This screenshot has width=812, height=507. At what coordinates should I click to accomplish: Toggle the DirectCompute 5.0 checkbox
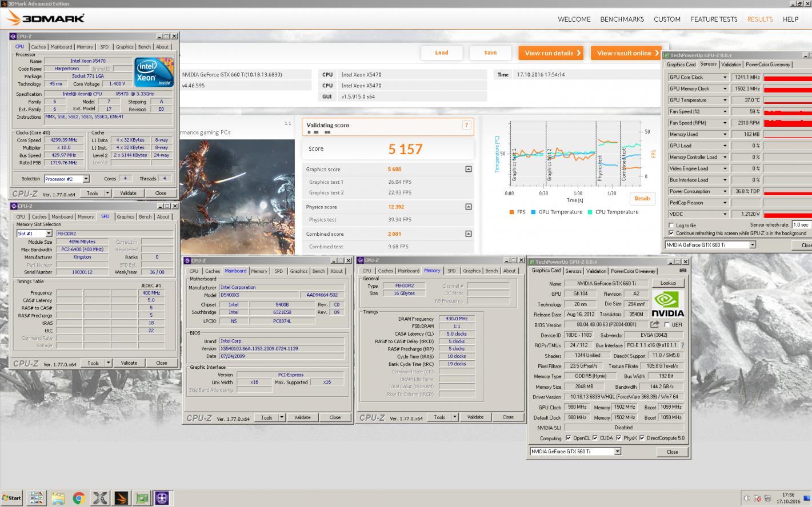point(642,438)
